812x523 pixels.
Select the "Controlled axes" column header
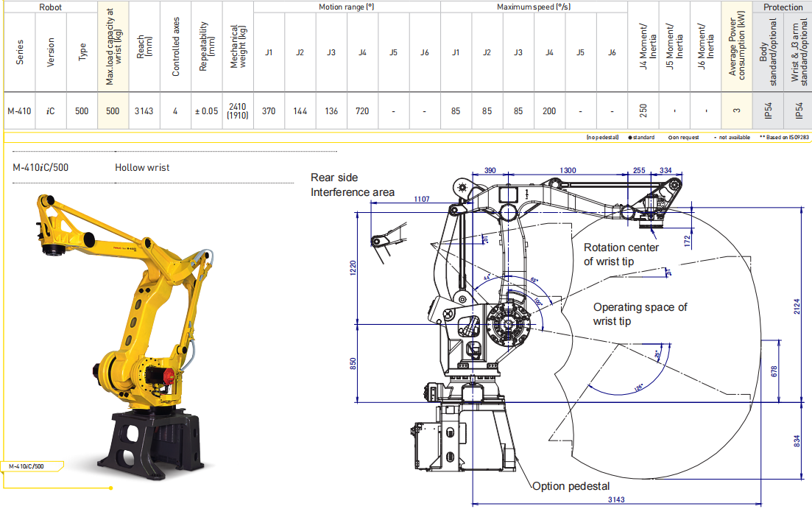[x=175, y=46]
